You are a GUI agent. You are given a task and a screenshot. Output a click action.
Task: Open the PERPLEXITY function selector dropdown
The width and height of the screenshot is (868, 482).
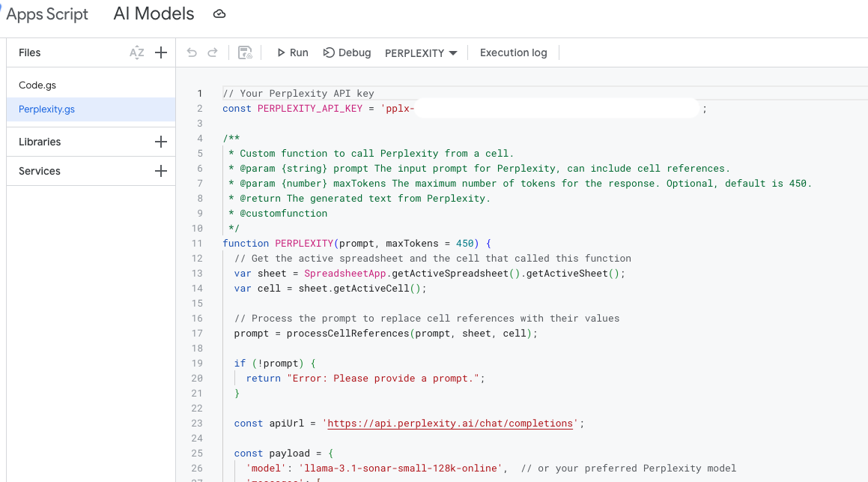[420, 52]
